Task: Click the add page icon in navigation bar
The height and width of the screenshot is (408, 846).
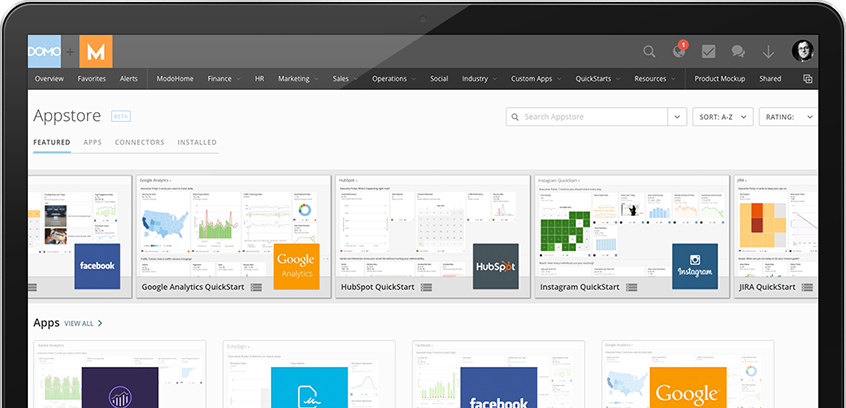Action: point(808,79)
